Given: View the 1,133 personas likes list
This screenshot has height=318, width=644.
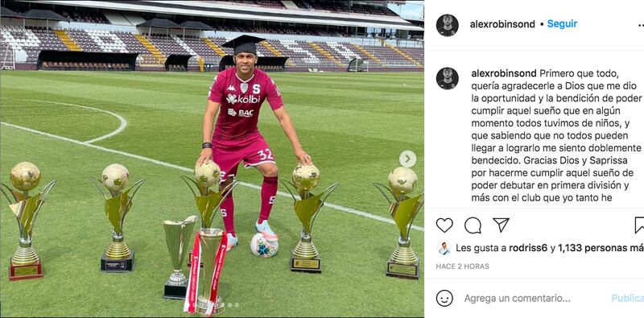Looking at the screenshot, I should pos(601,248).
